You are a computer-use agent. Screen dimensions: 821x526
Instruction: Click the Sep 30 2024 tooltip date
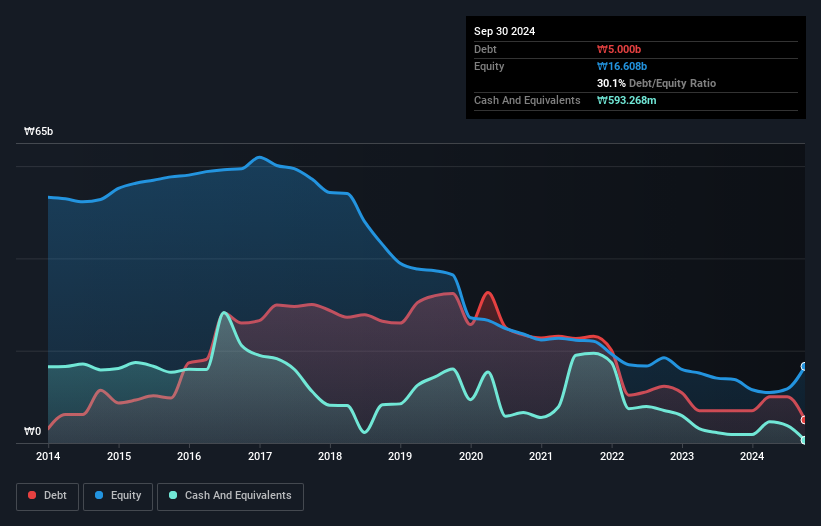coord(504,31)
